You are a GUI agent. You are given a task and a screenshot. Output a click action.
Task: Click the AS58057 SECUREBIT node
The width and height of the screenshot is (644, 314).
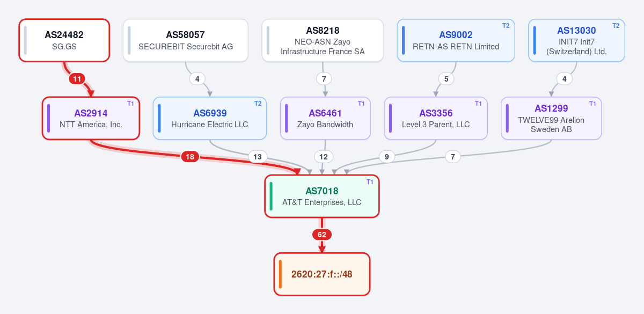[x=186, y=40]
